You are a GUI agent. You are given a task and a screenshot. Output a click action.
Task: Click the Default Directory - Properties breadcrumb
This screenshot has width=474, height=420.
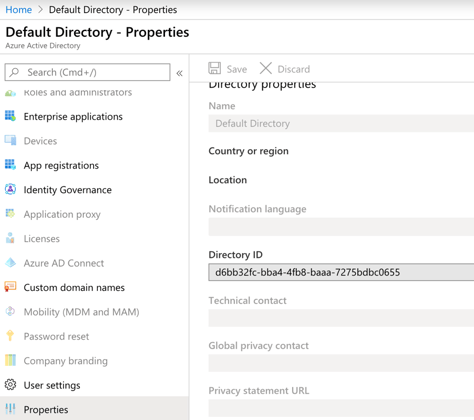113,10
